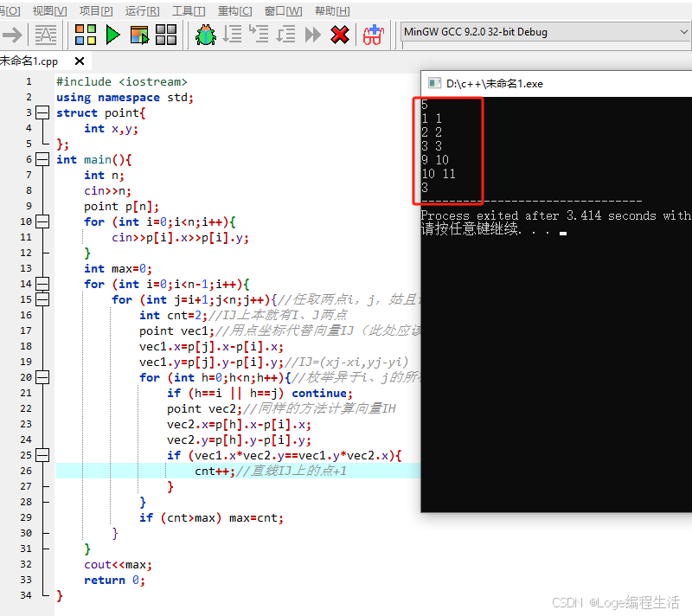692x616 pixels.
Task: Click the Step Out debug icon
Action: 285,34
